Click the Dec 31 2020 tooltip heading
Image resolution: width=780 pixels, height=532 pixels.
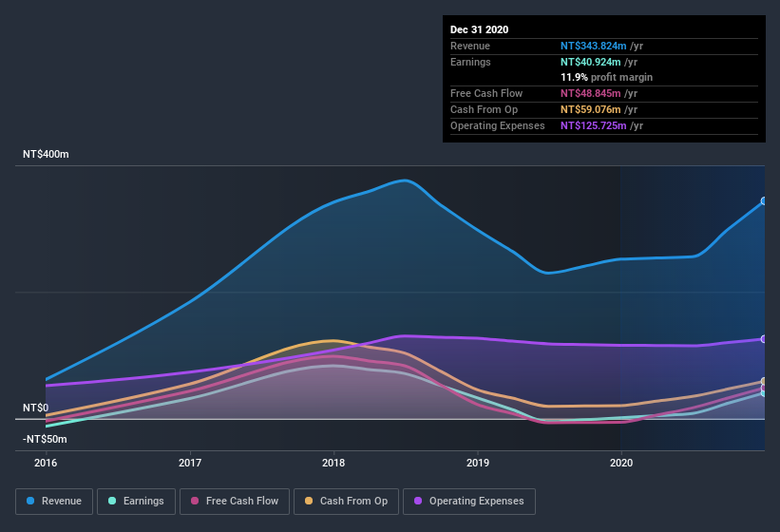(479, 29)
